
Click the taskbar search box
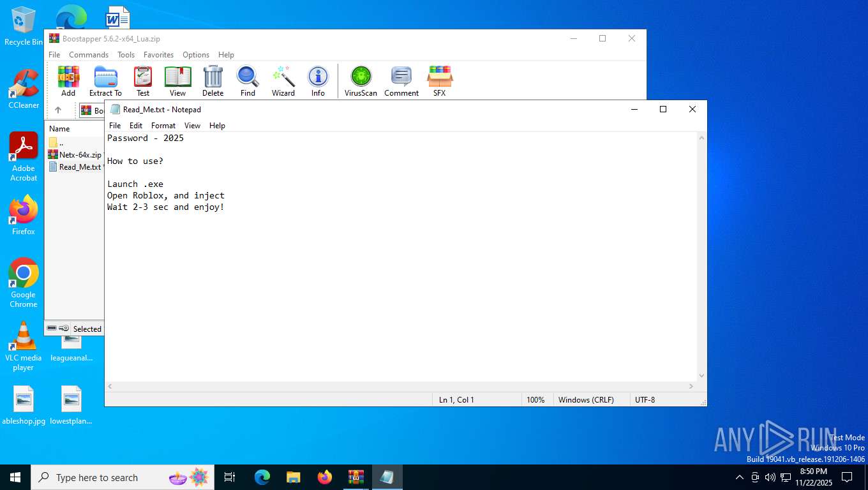(x=123, y=477)
